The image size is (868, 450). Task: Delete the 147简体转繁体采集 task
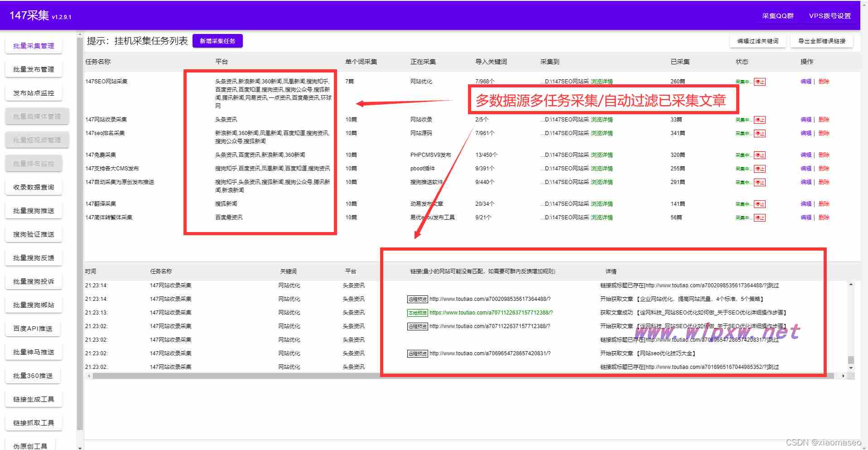click(824, 218)
